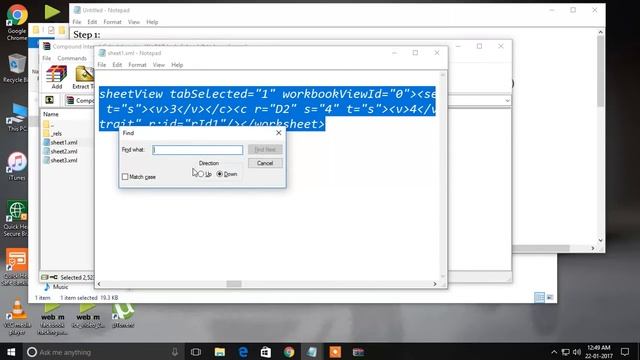Click the orange app icon on taskbar

(x=335, y=352)
